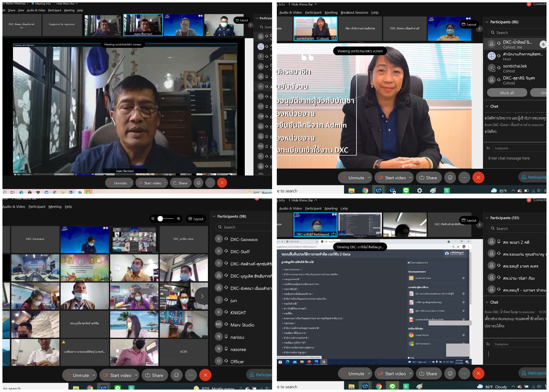The image size is (549, 392).
Task: Open Settings gear in the Windows taskbar
Action: click(x=420, y=191)
